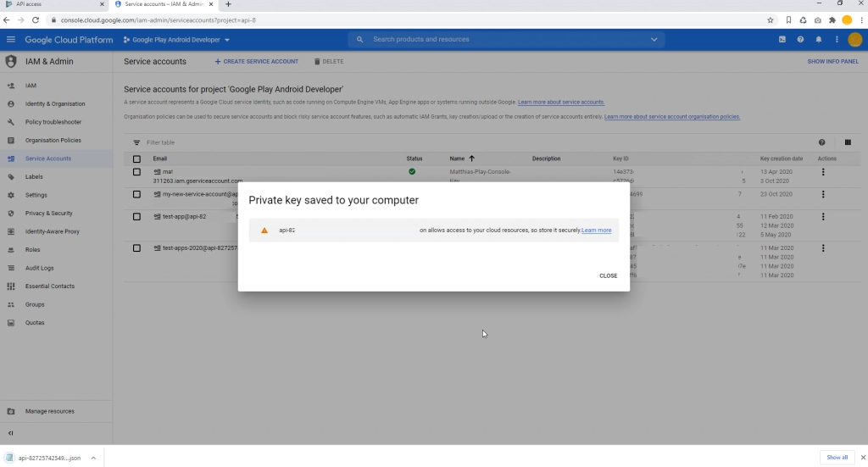Open the Google Play Android Developer project selector
This screenshot has width=868, height=467.
pyautogui.click(x=176, y=40)
